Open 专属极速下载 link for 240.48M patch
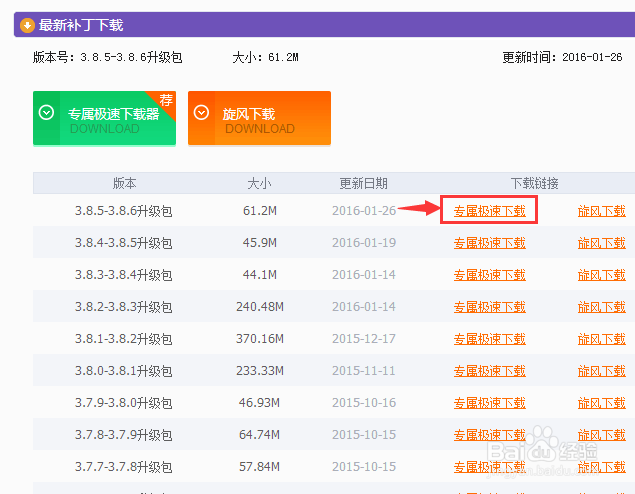This screenshot has height=494, width=635. coord(490,307)
